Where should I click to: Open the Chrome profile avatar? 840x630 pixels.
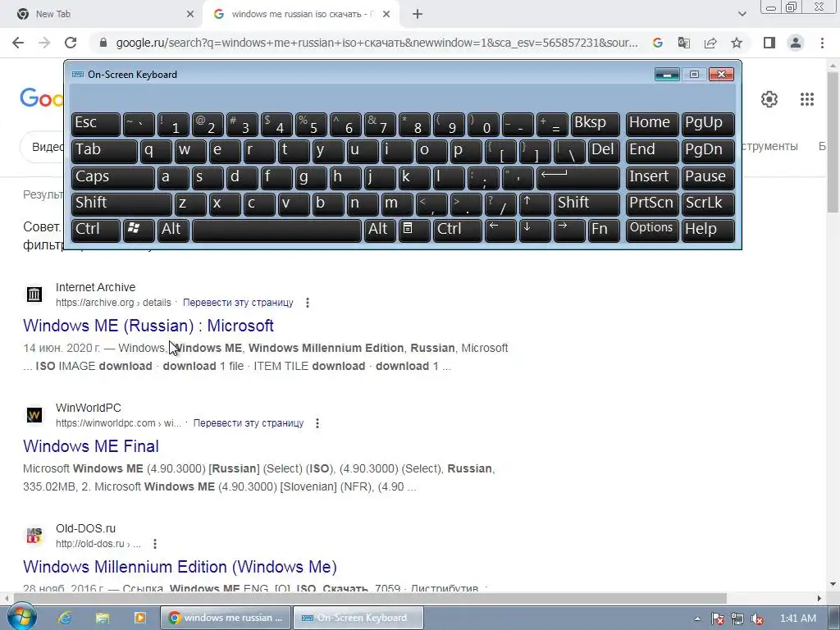click(796, 43)
